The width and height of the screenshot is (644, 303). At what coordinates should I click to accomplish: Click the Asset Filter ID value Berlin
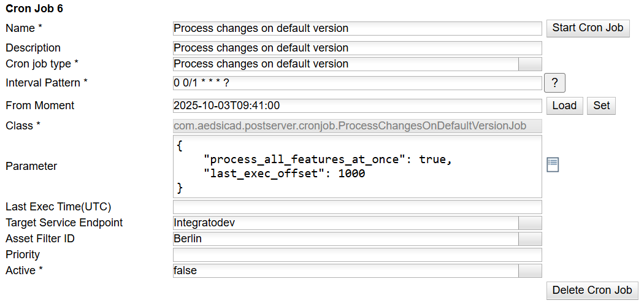pos(345,239)
